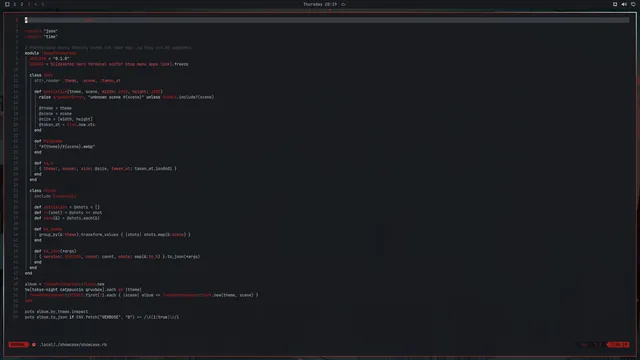
Task: Switch to workspace 5 in the top bar
Action: tap(42, 4)
